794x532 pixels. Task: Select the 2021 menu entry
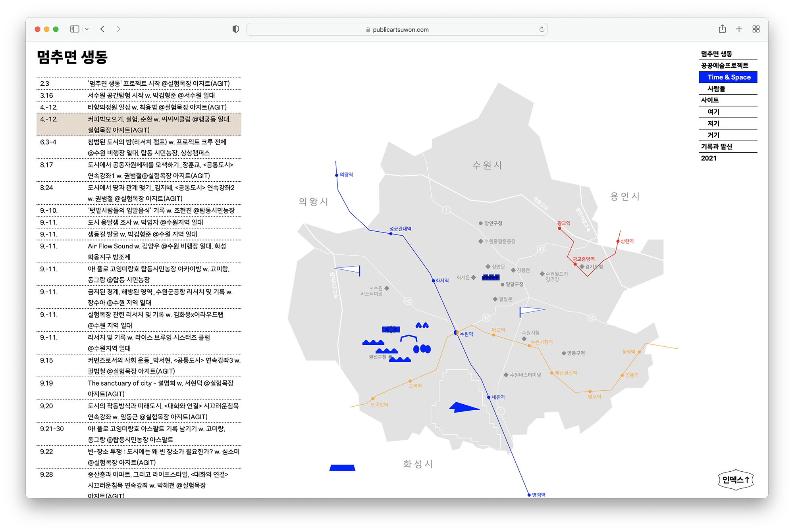click(709, 158)
